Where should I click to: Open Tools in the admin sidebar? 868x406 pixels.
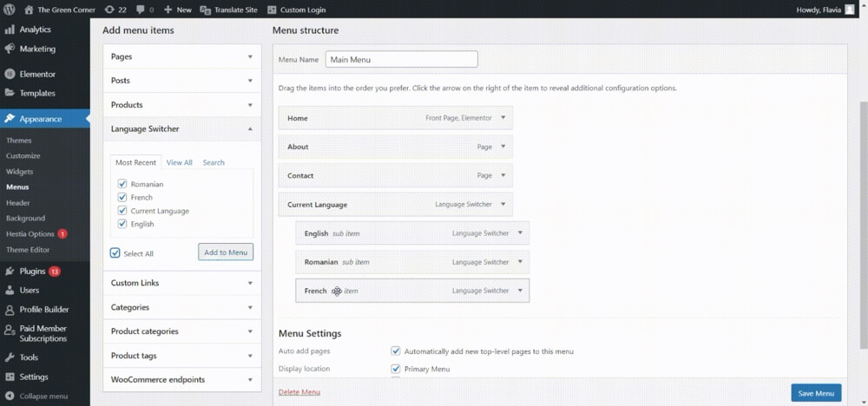coord(29,357)
